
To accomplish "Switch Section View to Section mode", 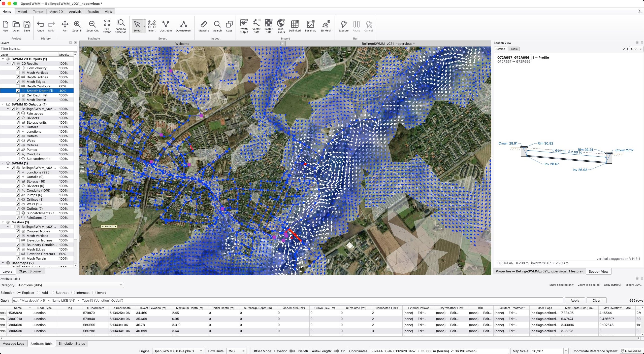I will pos(500,49).
